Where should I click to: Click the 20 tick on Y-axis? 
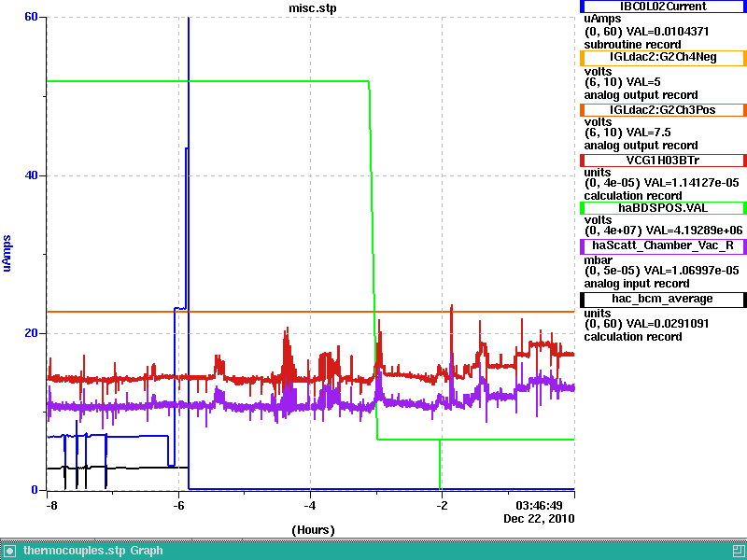coord(31,333)
